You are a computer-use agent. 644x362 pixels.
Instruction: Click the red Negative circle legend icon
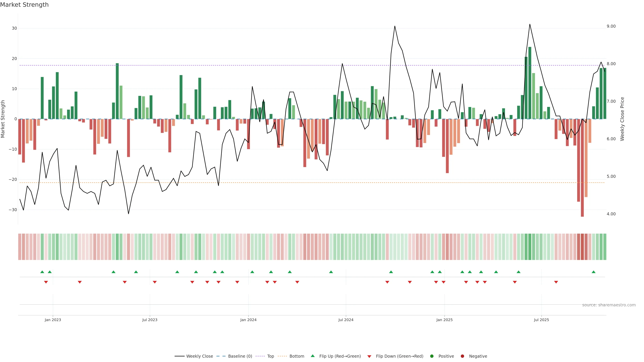[462, 356]
